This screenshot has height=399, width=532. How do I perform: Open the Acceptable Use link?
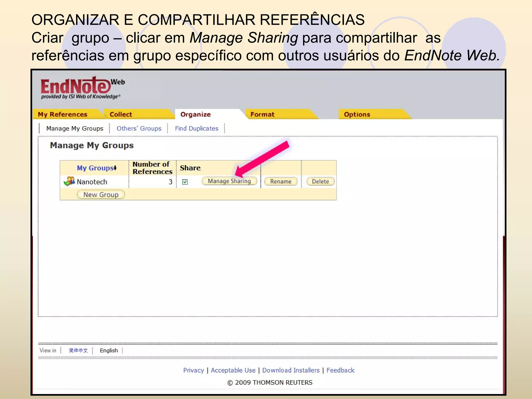pos(233,370)
